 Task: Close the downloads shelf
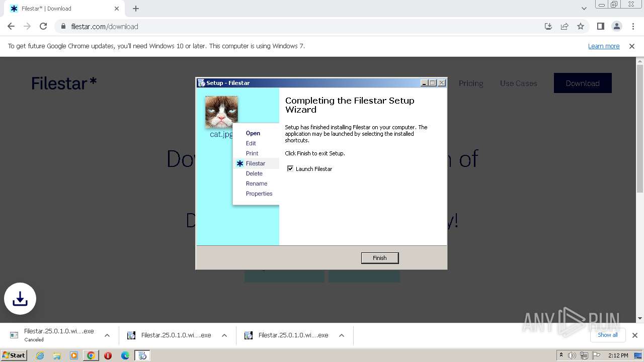pyautogui.click(x=634, y=335)
